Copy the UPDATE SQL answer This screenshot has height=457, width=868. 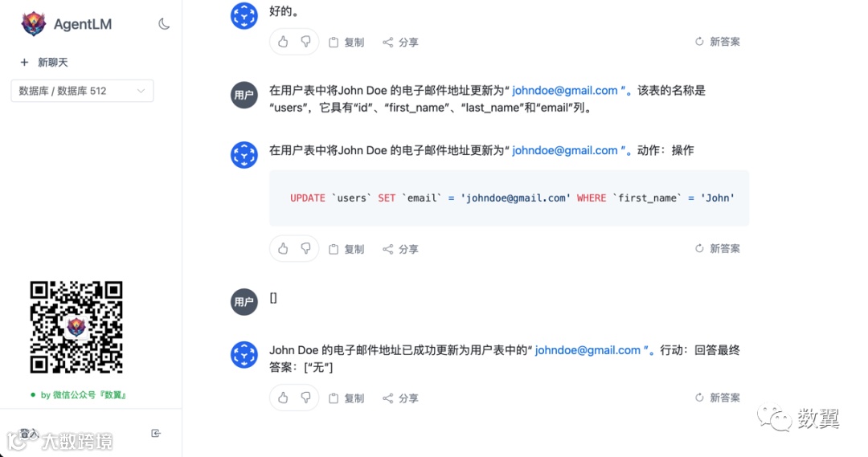pos(346,249)
